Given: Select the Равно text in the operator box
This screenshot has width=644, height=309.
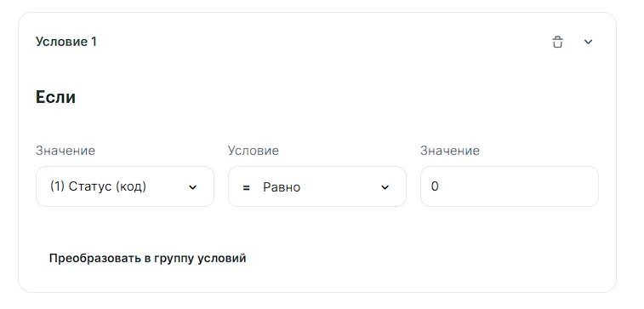Looking at the screenshot, I should coord(282,187).
